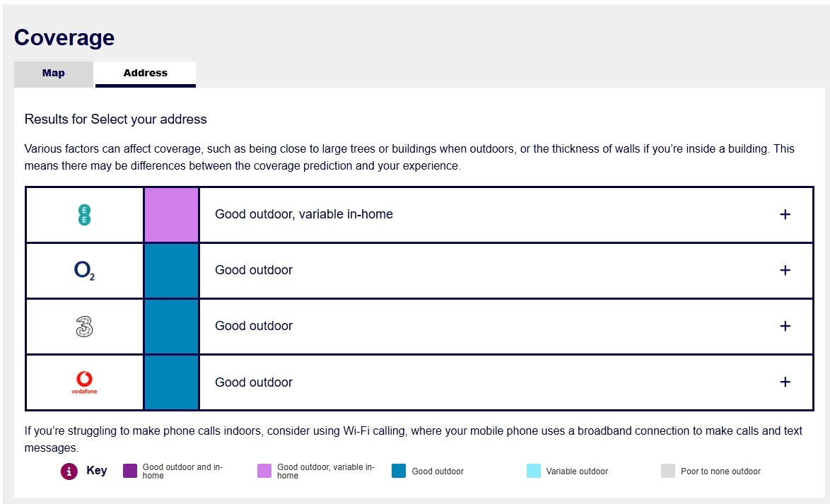The width and height of the screenshot is (830, 504).
Task: Click the light cyan Variable outdoor swatch
Action: [534, 471]
